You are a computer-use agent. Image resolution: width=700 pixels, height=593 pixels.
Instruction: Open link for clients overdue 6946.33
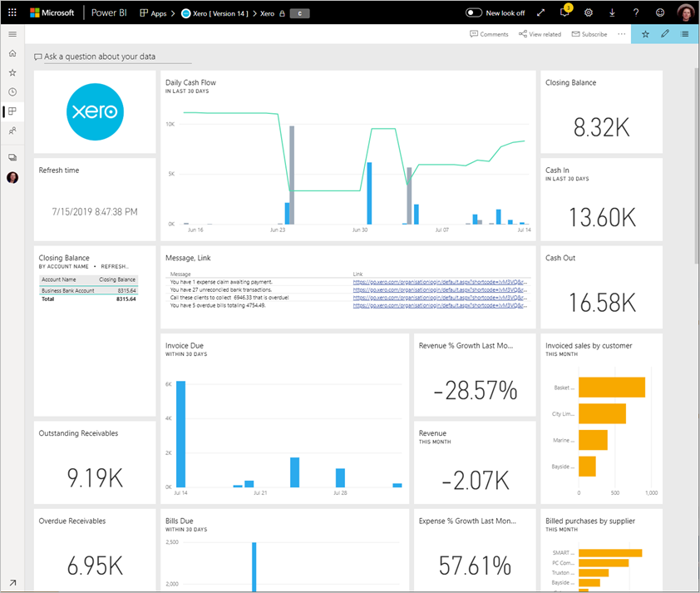pyautogui.click(x=440, y=298)
